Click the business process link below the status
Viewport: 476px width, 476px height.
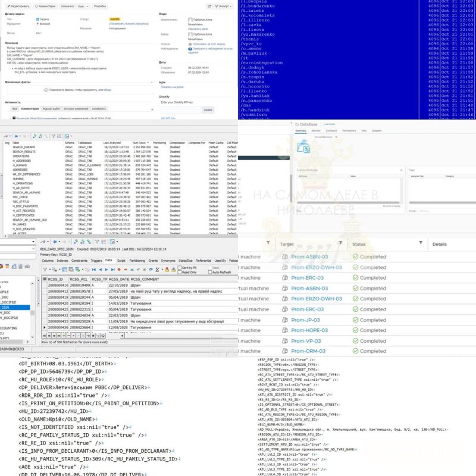(129, 24)
